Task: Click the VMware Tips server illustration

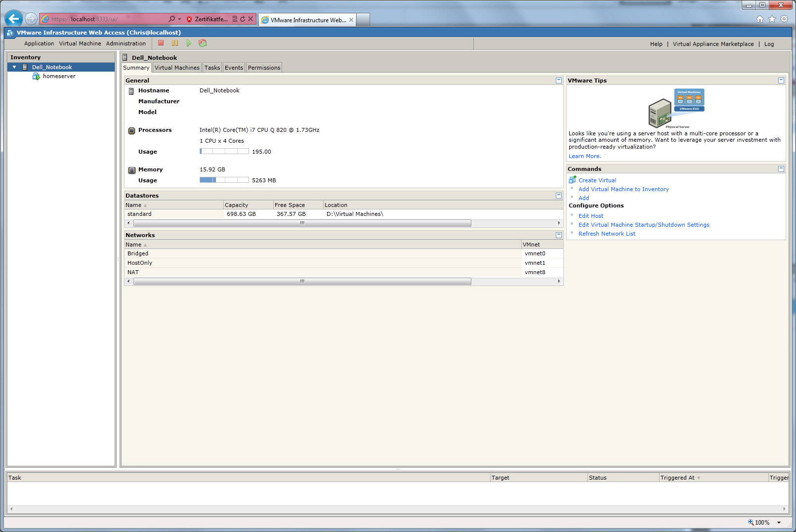Action: pyautogui.click(x=676, y=108)
